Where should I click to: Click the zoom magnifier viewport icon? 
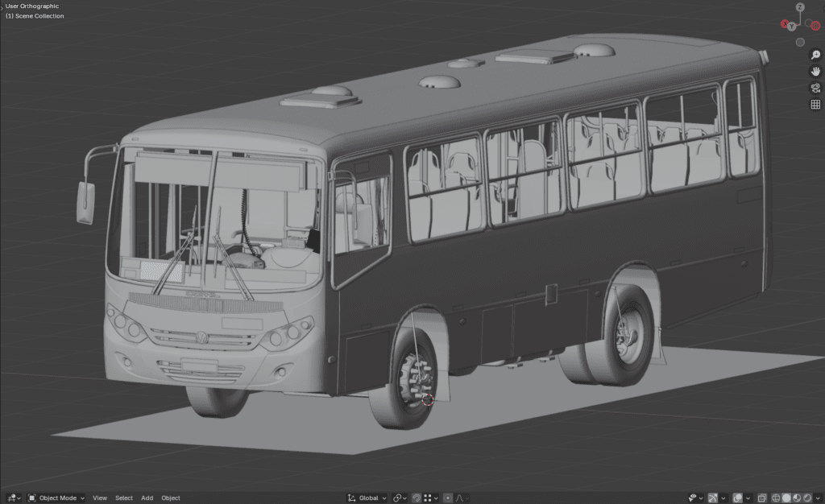[815, 55]
